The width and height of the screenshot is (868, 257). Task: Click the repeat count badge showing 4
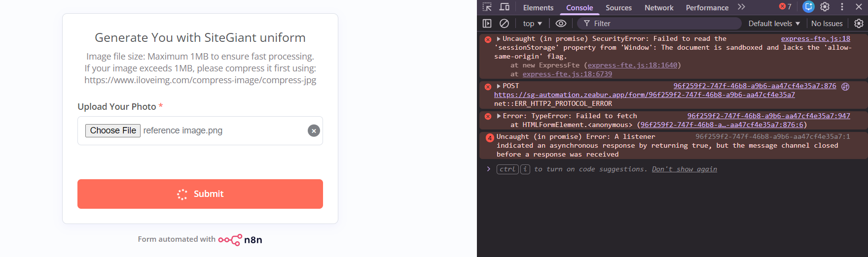click(490, 138)
